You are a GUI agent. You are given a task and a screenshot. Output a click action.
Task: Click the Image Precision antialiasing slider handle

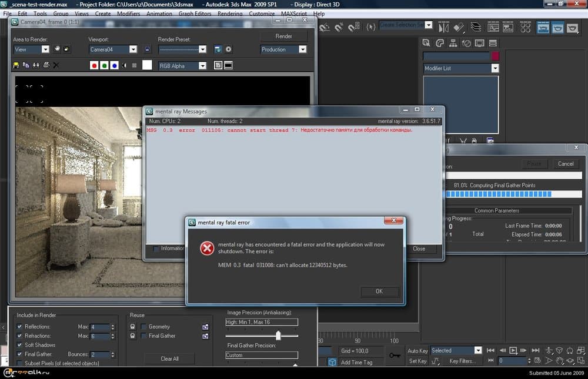(278, 335)
